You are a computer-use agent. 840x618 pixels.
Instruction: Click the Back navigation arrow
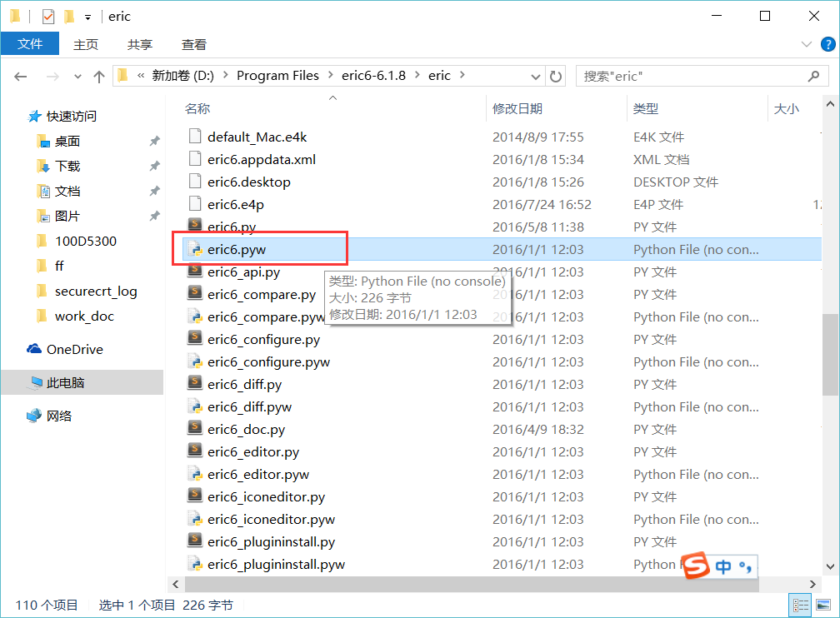click(x=20, y=77)
